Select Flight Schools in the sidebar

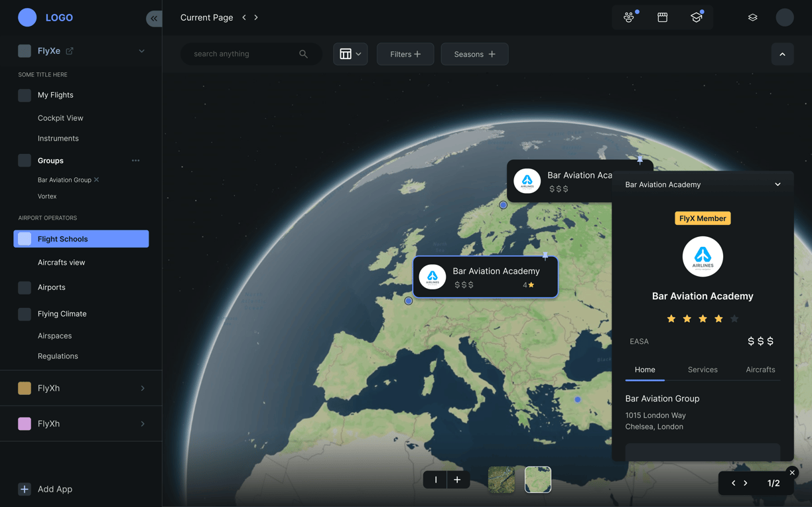pyautogui.click(x=81, y=239)
